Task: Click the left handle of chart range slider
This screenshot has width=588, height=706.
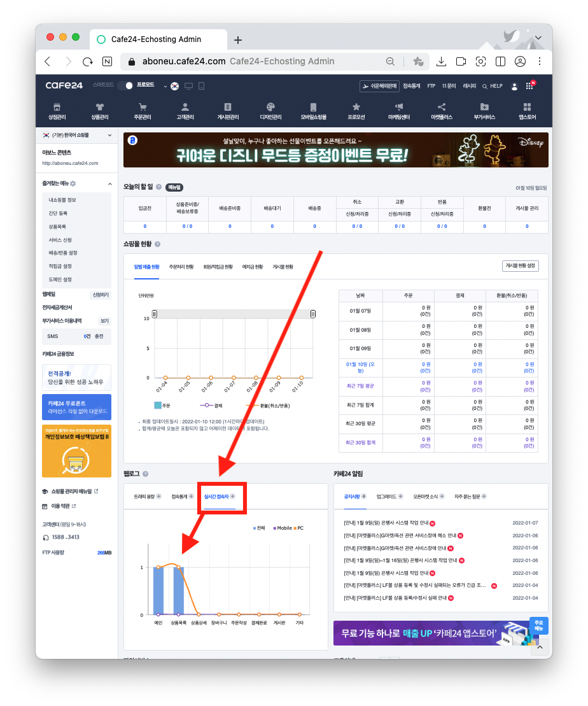Action: [155, 314]
